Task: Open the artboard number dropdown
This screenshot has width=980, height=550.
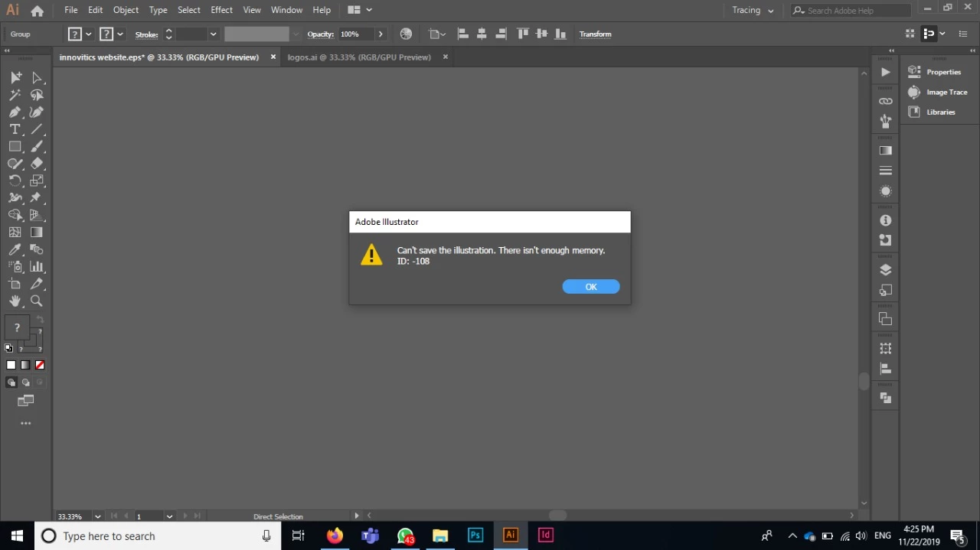Action: click(169, 516)
